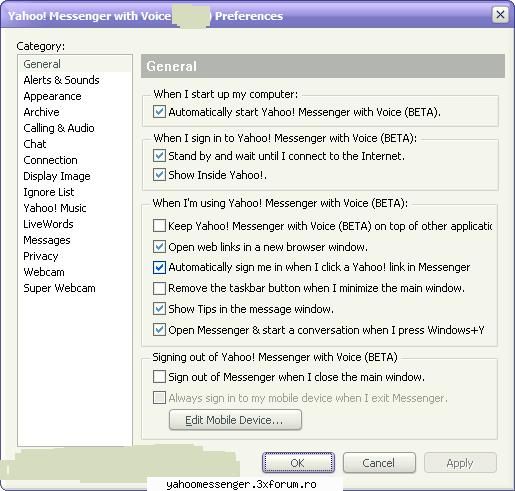Switch to the Connection category

pos(50,160)
